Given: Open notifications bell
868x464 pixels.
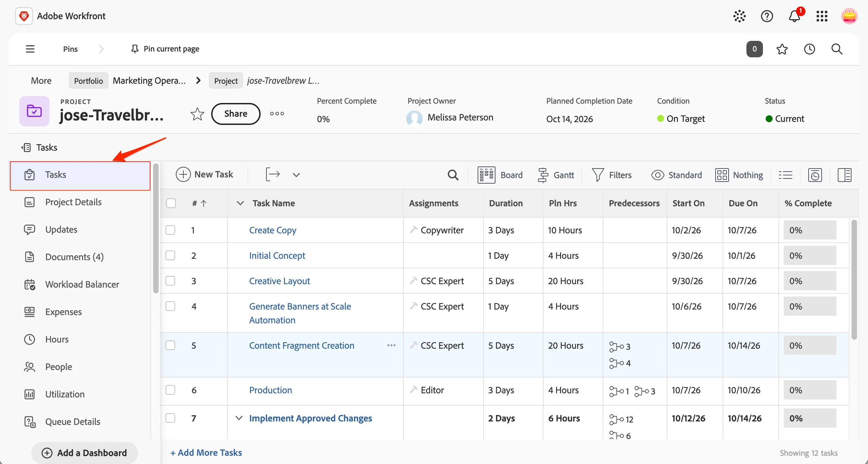Looking at the screenshot, I should [x=794, y=16].
